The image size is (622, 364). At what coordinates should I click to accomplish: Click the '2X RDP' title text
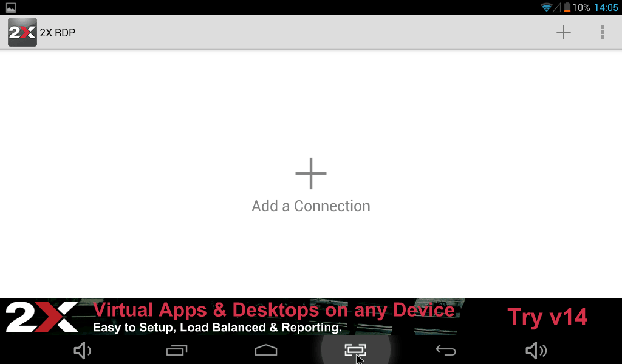(x=58, y=33)
